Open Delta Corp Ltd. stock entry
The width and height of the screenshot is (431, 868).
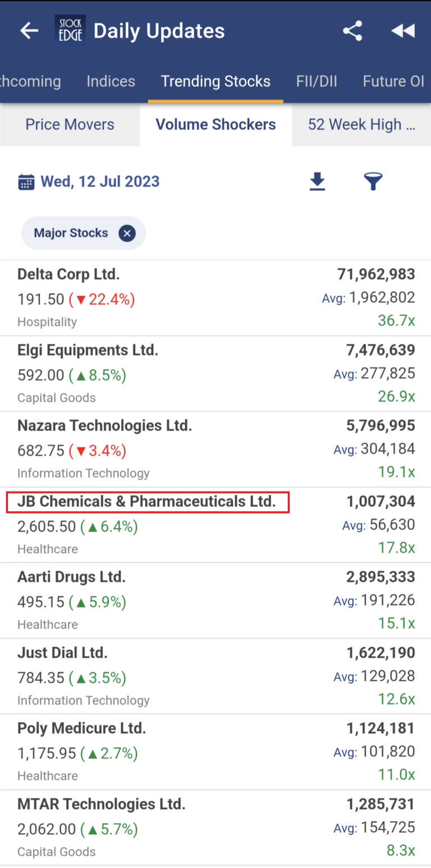pos(68,274)
